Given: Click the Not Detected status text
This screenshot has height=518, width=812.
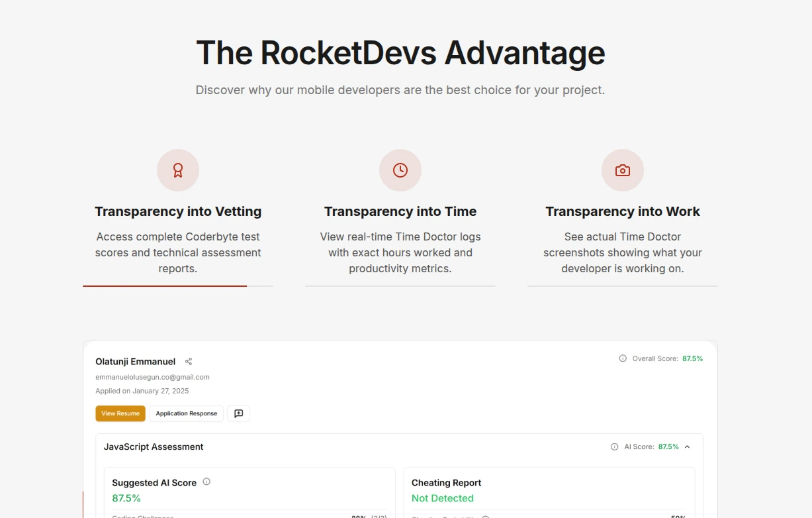Looking at the screenshot, I should [x=443, y=498].
